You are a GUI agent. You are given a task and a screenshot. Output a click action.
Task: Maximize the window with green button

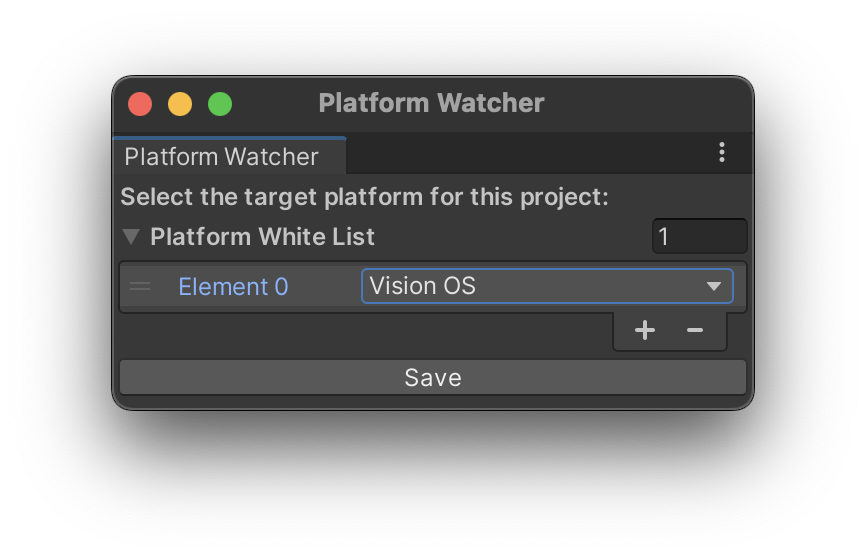point(220,103)
